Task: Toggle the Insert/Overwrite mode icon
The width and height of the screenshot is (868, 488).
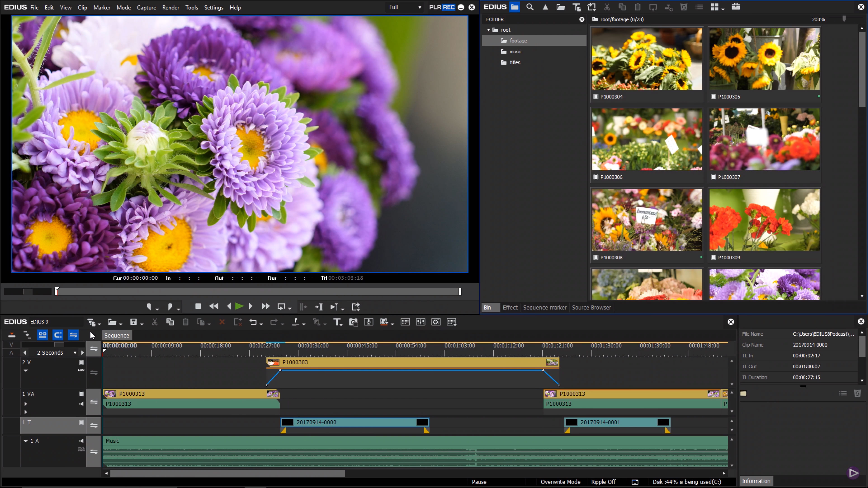Action: coord(12,335)
